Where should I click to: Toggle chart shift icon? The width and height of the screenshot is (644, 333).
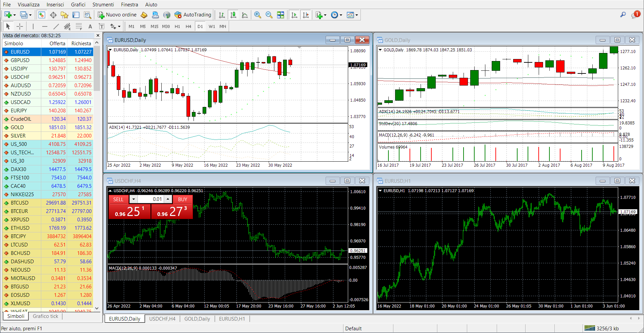[x=306, y=15]
